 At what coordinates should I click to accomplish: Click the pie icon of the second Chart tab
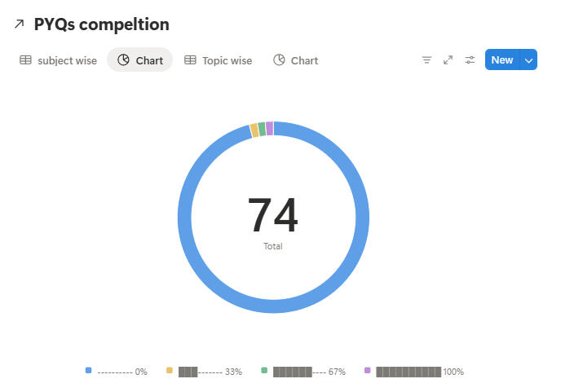click(x=279, y=60)
